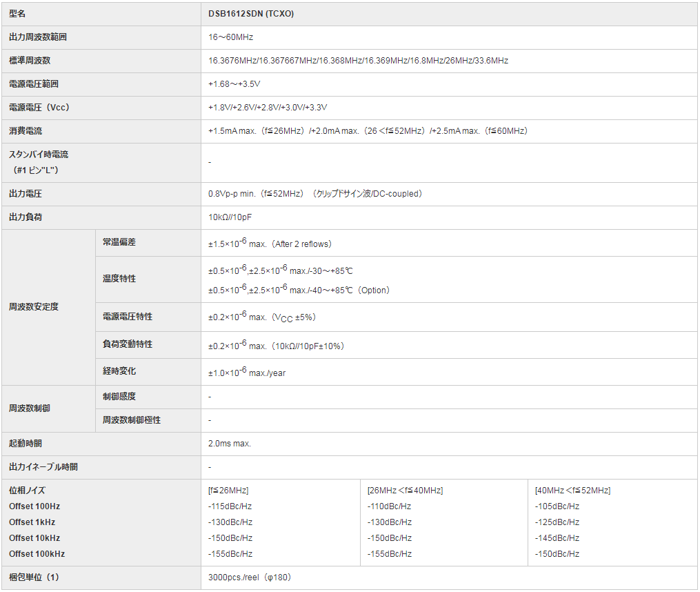This screenshot has width=700, height=592.
Task: Select the 3000pcs./reel (φ180) packing value
Action: pyautogui.click(x=250, y=578)
